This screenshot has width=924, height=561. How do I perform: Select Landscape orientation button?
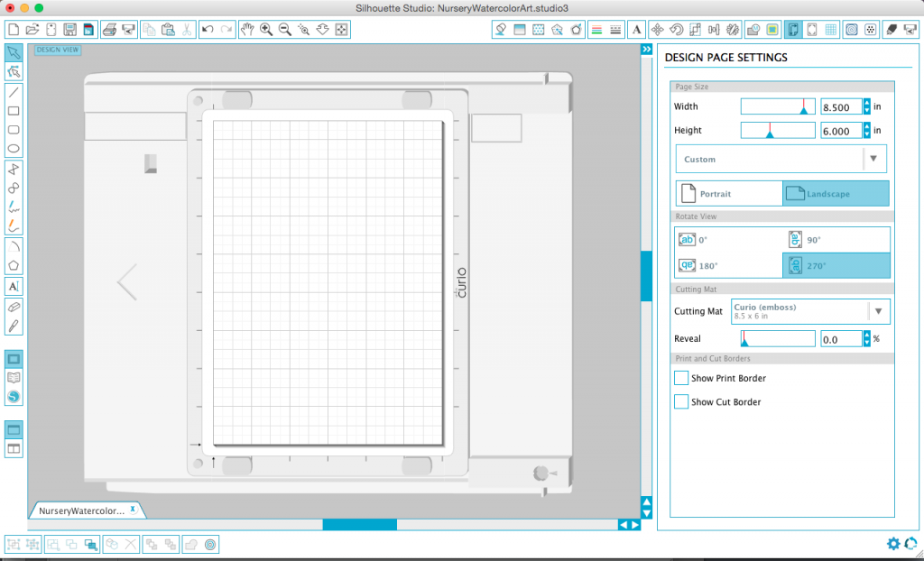(x=836, y=194)
